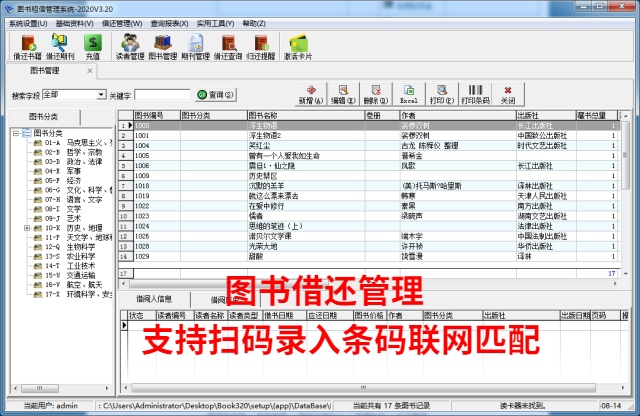640x416 pixels.
Task: Open the 借还书籍 toolbar icon
Action: (x=27, y=48)
